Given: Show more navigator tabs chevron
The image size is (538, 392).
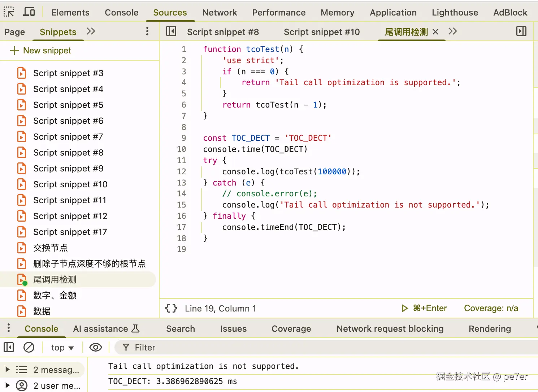Looking at the screenshot, I should point(91,31).
